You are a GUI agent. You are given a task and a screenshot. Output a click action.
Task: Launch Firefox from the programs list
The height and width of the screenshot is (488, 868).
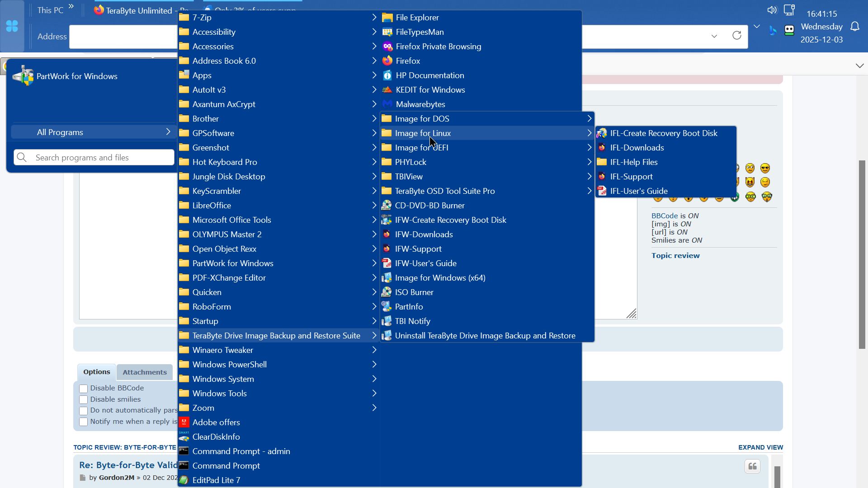tap(387, 61)
